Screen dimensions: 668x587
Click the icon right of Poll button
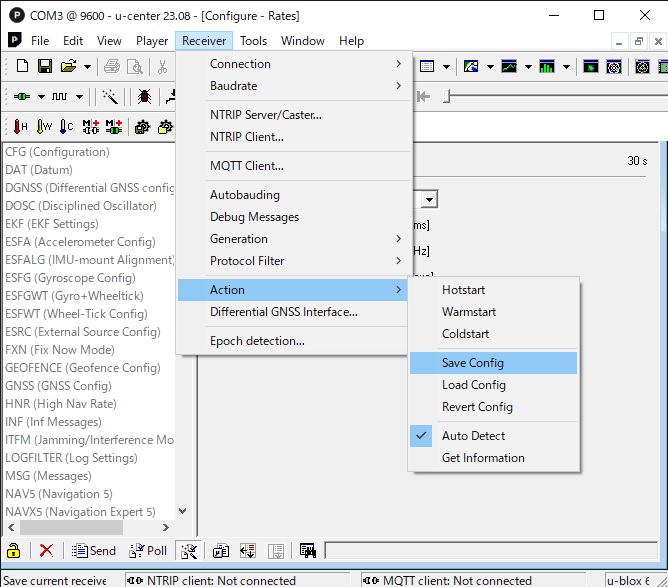point(189,551)
